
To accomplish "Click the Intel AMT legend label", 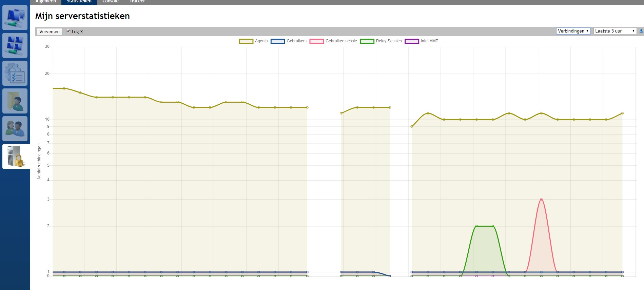I will tap(429, 41).
